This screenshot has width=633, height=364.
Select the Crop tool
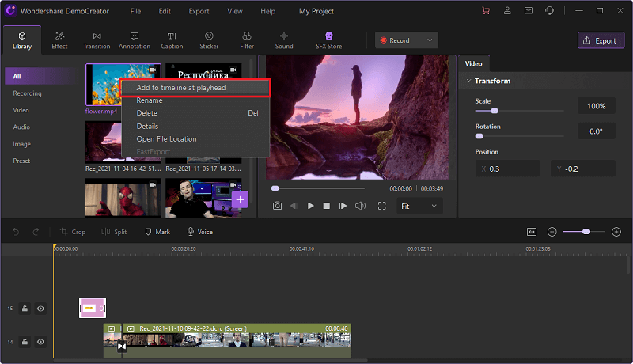click(73, 232)
